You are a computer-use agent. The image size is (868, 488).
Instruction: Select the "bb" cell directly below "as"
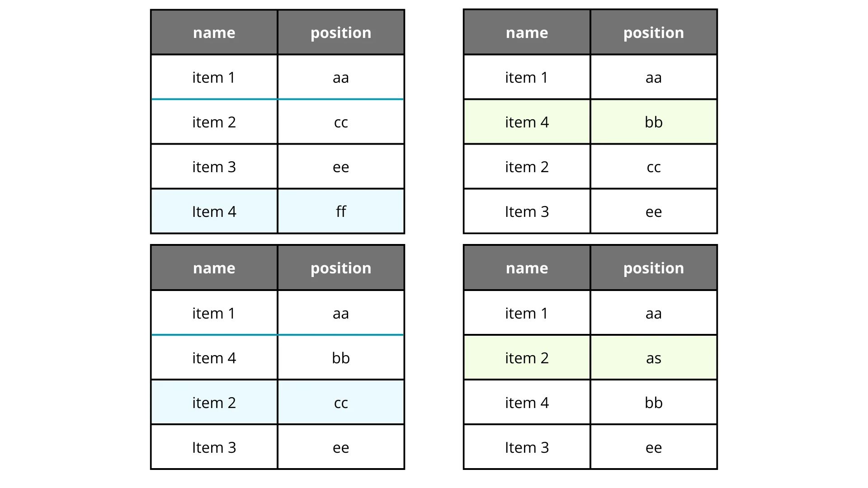click(x=653, y=403)
